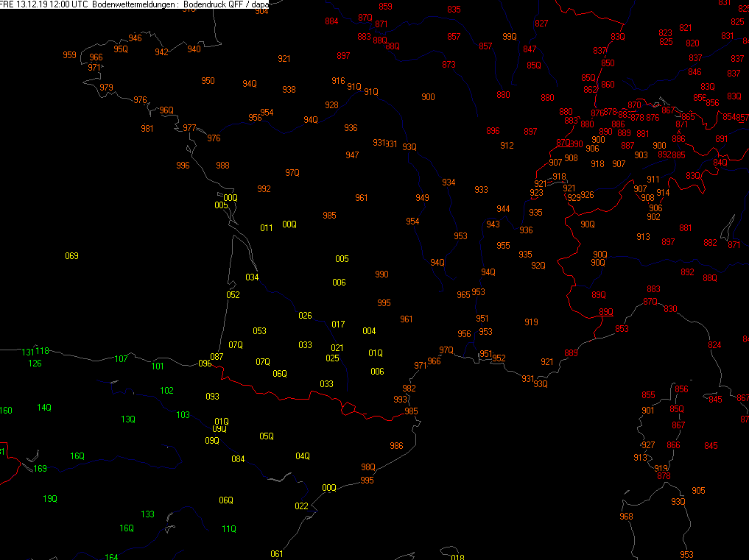Select the gray 873 station reading
This screenshot has height=560, width=749.
(449, 65)
